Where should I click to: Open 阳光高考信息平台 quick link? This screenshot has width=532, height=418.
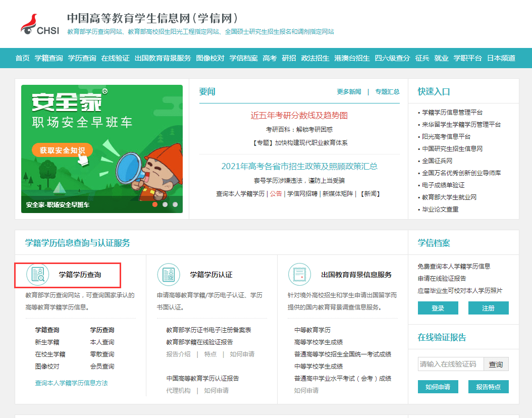(x=446, y=137)
